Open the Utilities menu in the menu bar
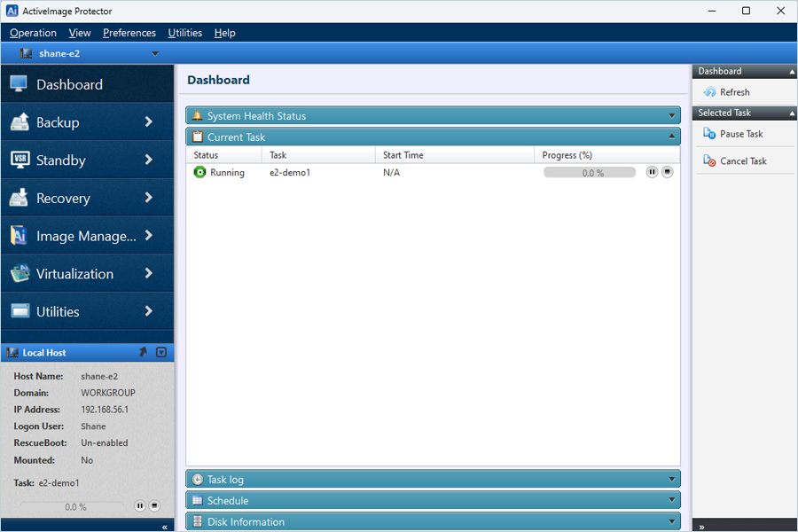Image resolution: width=798 pixels, height=532 pixels. coord(184,33)
